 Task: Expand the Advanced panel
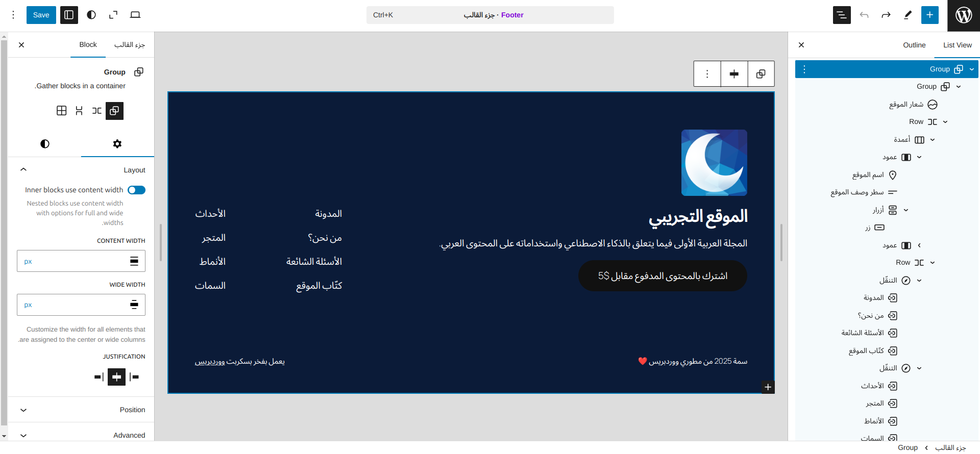pos(81,435)
